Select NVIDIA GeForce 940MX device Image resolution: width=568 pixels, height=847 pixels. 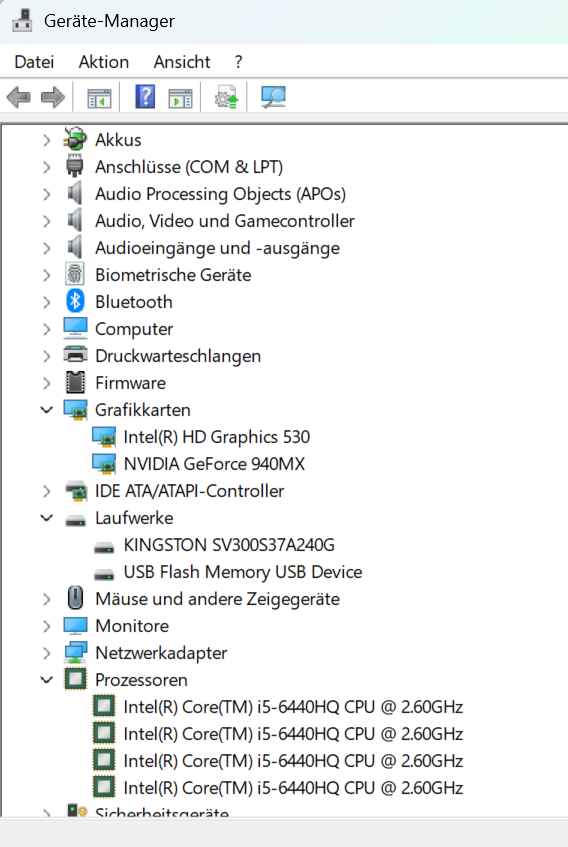(214, 464)
